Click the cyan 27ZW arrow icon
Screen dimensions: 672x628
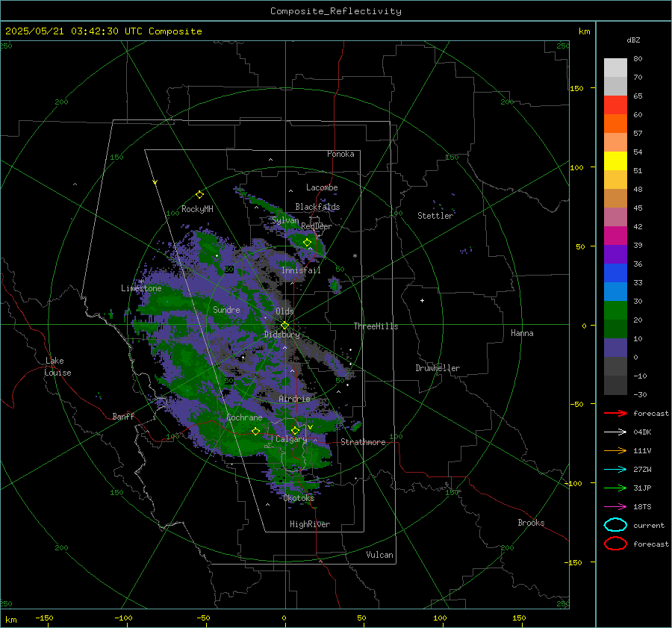coord(615,470)
